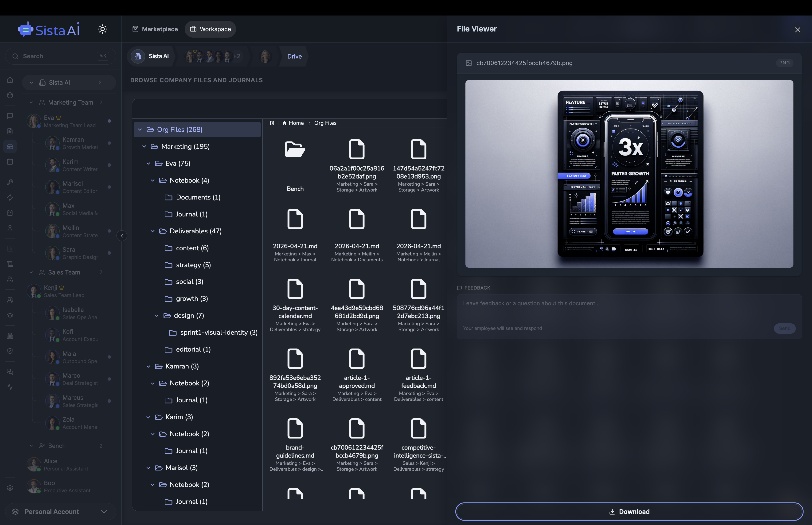Screen dimensions: 812x525
Task: Open the settings gear at sidebar bottom
Action: click(10, 487)
